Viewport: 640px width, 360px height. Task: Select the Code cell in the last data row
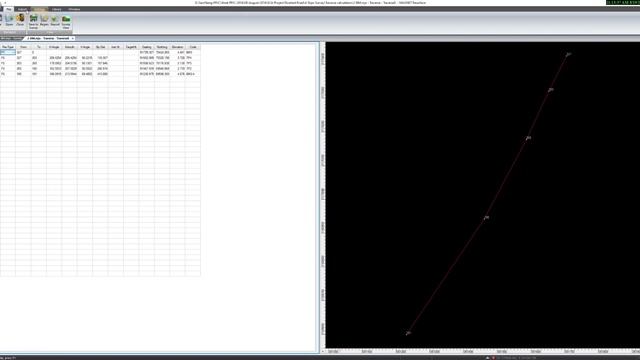point(193,74)
